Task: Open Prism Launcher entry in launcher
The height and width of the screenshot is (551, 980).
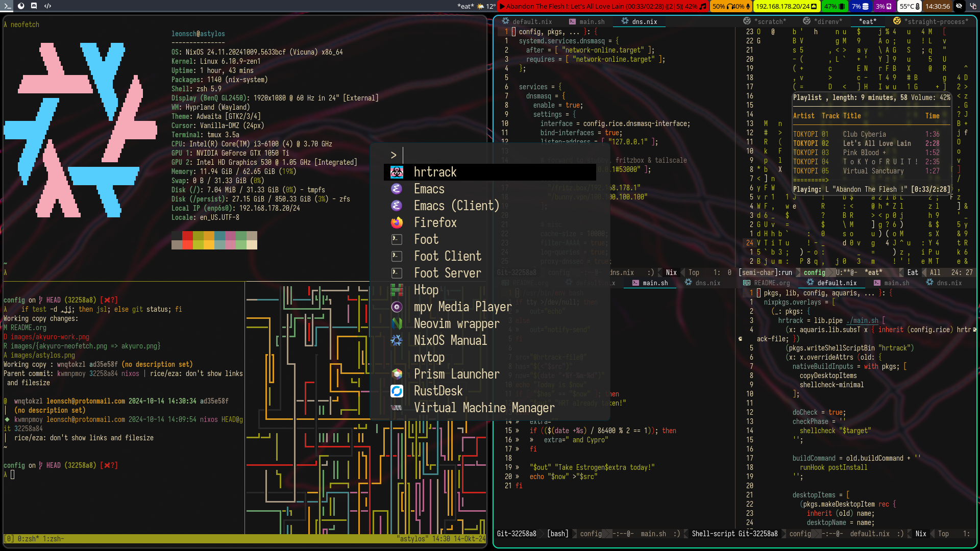Action: pos(456,374)
